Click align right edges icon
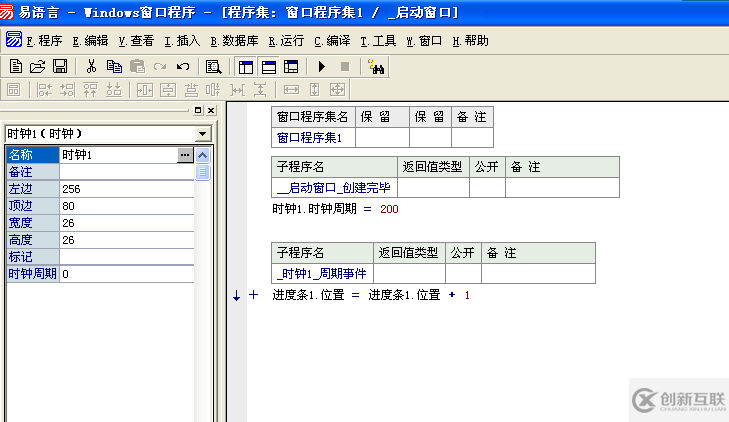 (x=67, y=90)
